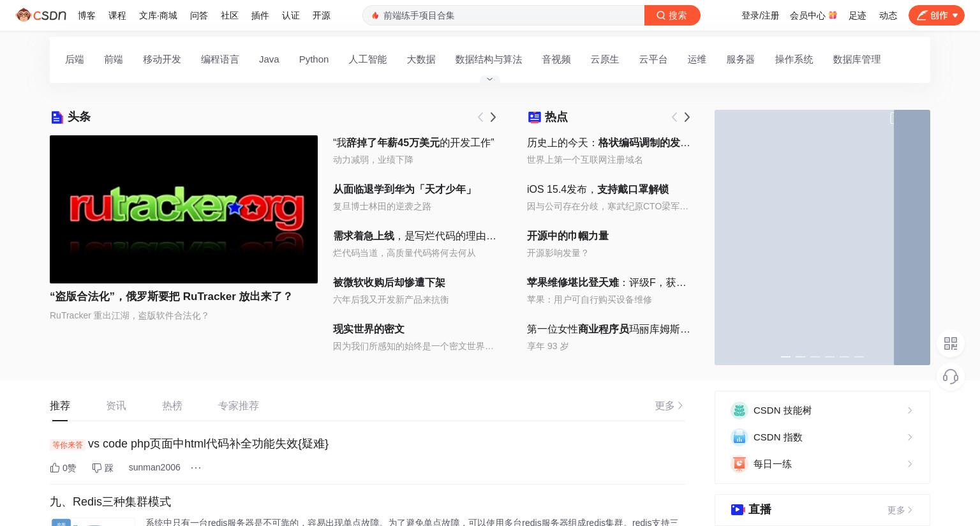
Task: Go to next 热点 page arrow
Action: pos(687,117)
